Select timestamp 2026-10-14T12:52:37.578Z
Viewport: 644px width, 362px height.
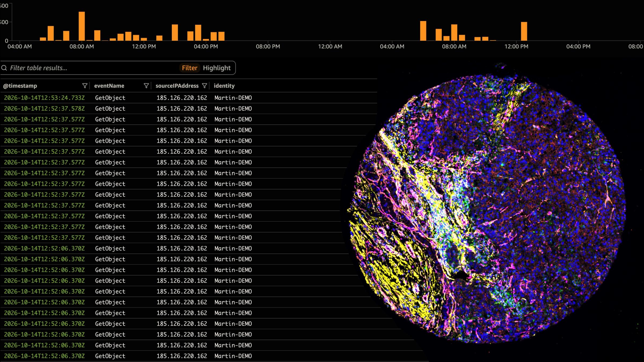44,108
